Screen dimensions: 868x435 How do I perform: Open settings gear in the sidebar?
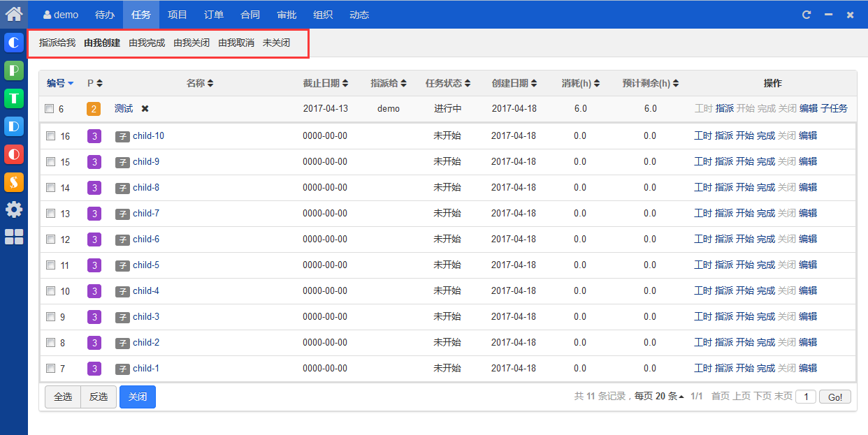click(14, 209)
